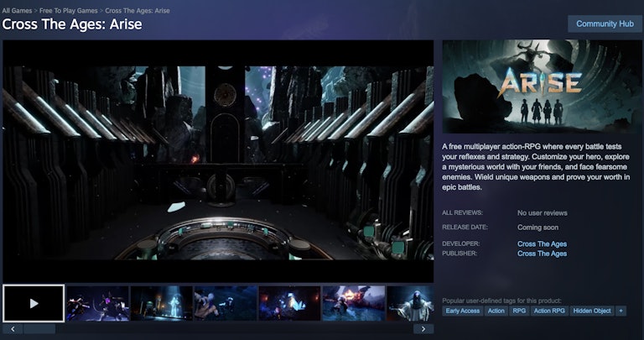Image resolution: width=644 pixels, height=340 pixels.
Task: Click the 'ALL REVIEWS:' label
Action: (462, 213)
